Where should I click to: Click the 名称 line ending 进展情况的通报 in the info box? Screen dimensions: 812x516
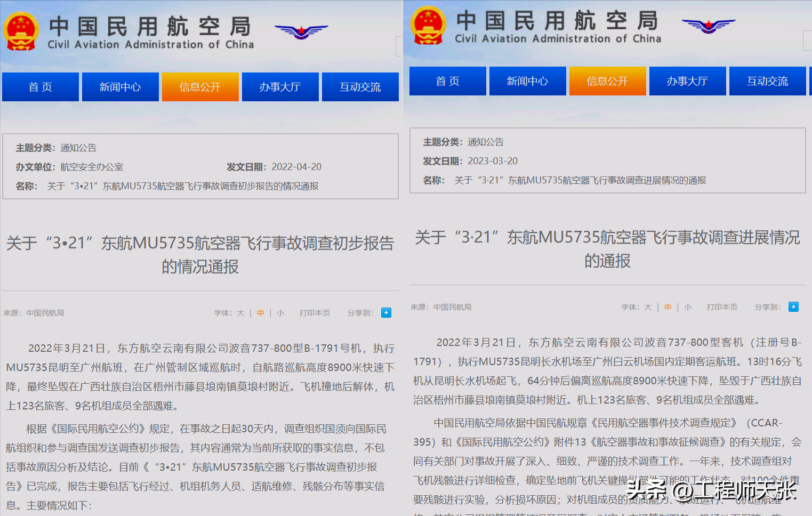[565, 181]
